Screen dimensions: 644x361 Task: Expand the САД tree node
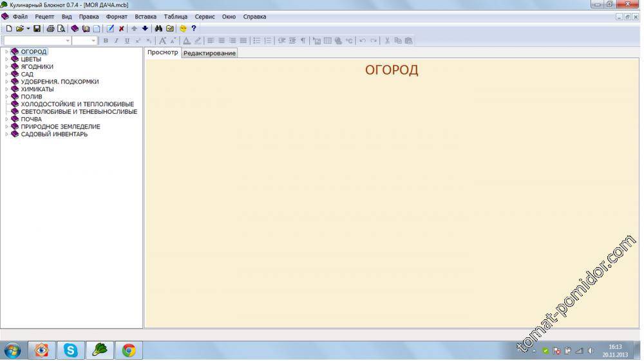(7, 74)
